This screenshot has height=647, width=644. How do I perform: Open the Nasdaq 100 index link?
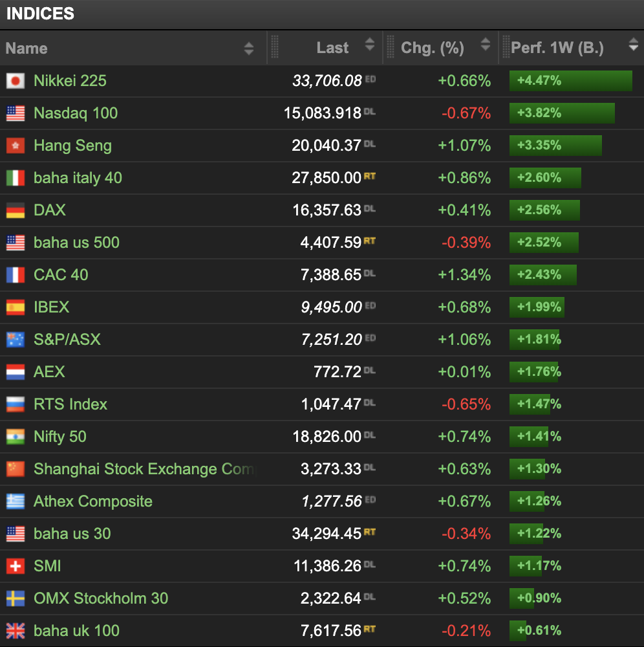click(76, 113)
